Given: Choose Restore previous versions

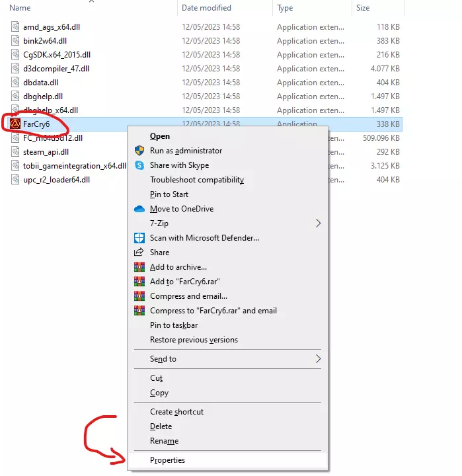Looking at the screenshot, I should 227,340.
